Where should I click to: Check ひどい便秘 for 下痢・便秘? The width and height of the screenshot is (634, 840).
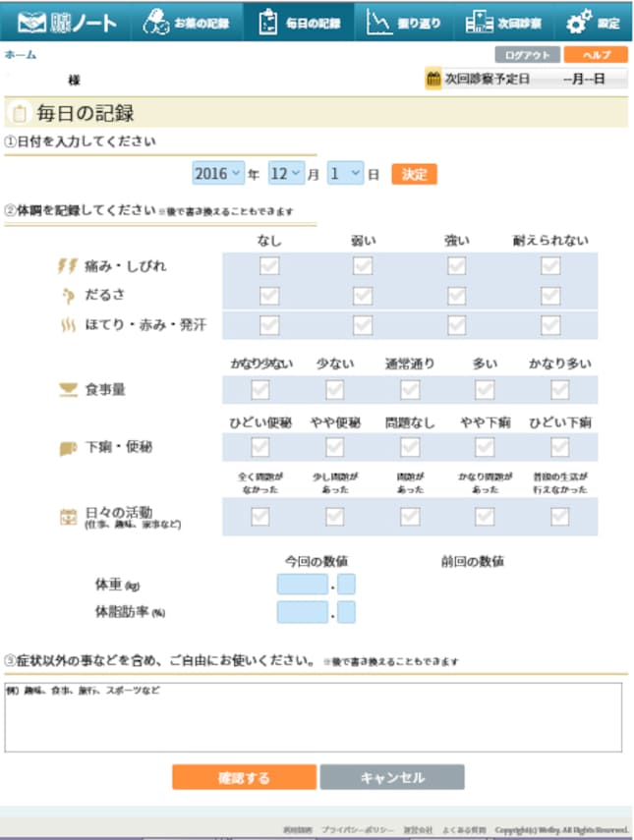[260, 447]
